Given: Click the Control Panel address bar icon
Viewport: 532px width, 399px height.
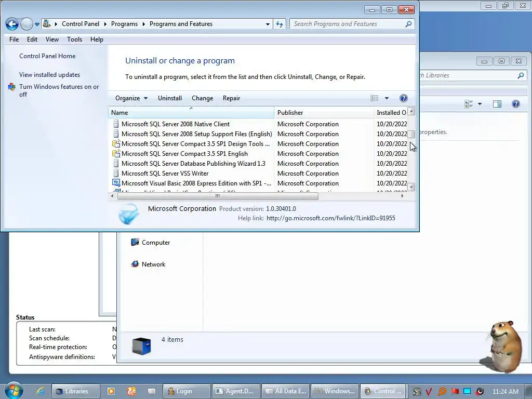Looking at the screenshot, I should 46,24.
